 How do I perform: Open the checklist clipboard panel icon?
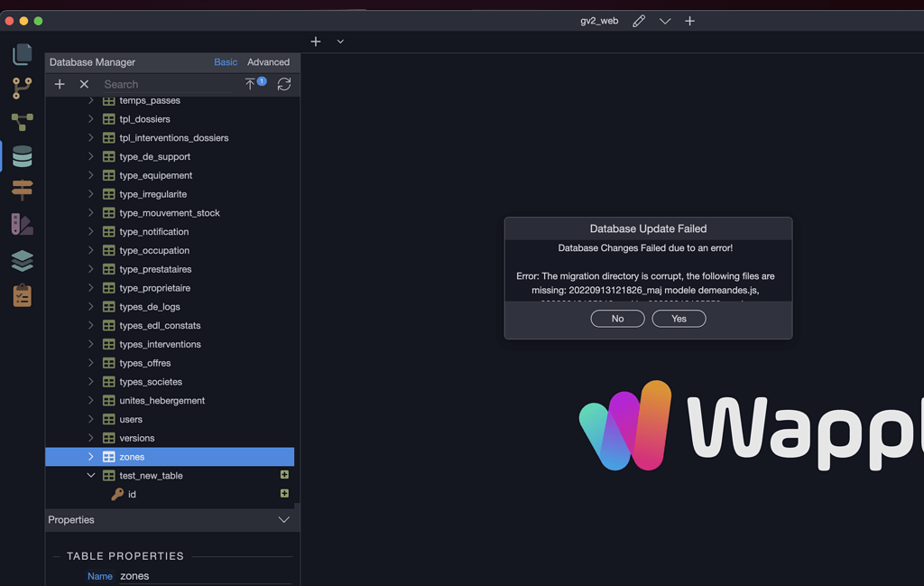pos(22,293)
